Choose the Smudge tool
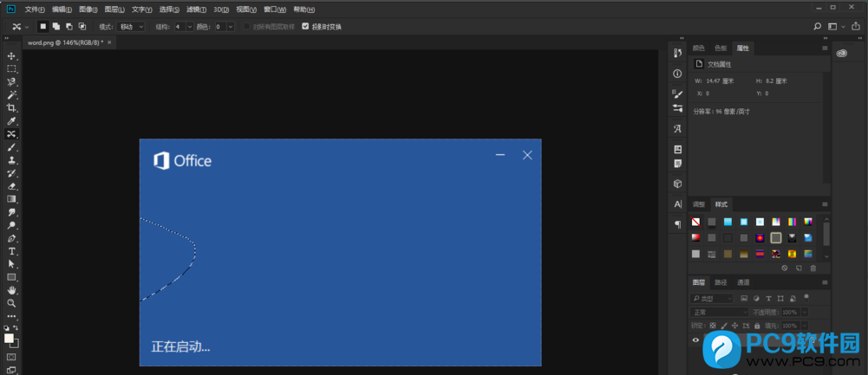 coord(11,212)
